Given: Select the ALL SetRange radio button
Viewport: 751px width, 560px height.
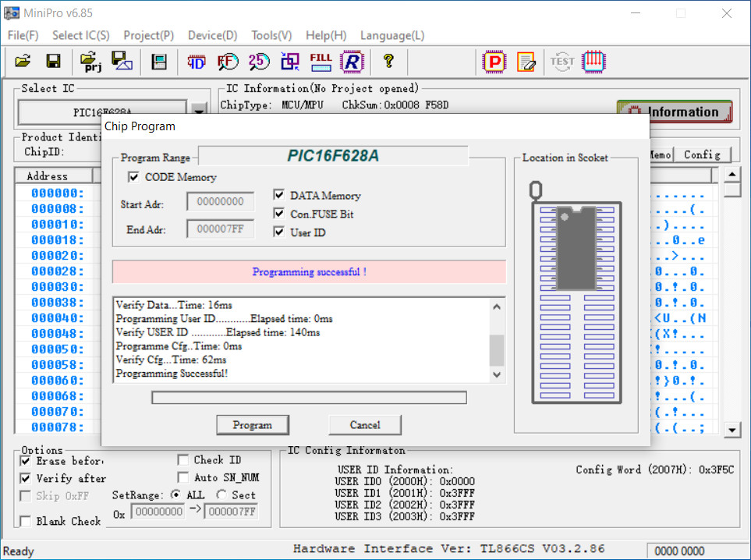Looking at the screenshot, I should click(x=176, y=494).
